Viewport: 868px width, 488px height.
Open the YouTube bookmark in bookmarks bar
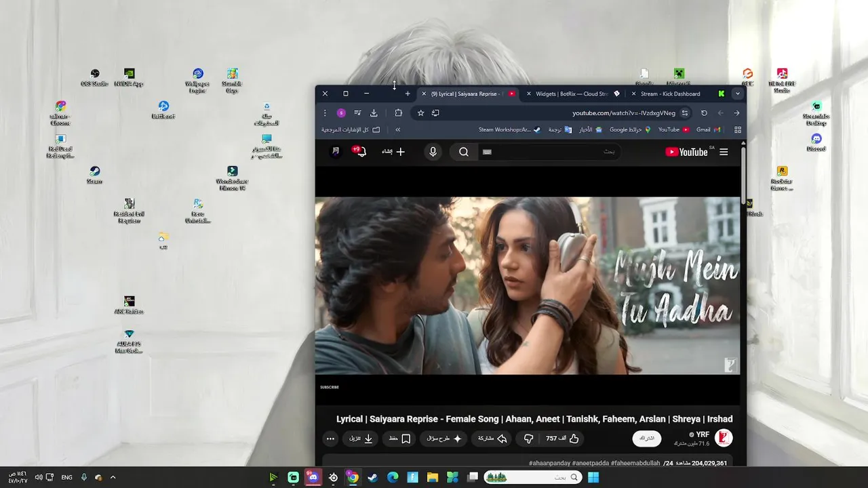pos(673,129)
